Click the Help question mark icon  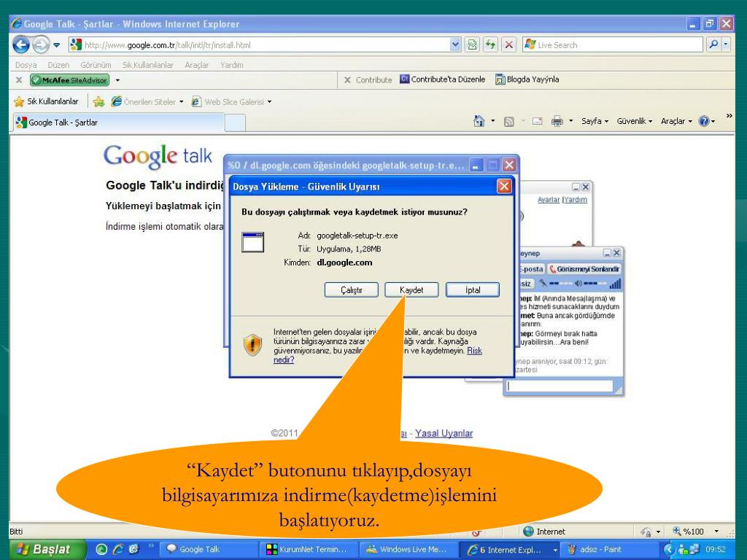click(704, 122)
